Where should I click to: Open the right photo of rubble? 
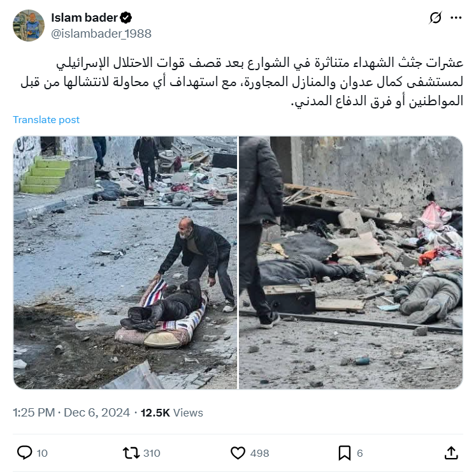(351, 263)
